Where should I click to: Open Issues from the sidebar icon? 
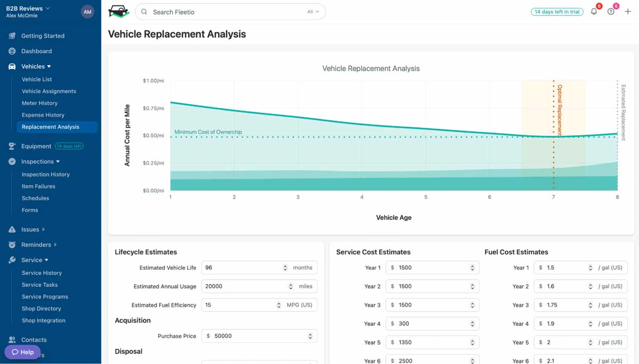point(12,229)
